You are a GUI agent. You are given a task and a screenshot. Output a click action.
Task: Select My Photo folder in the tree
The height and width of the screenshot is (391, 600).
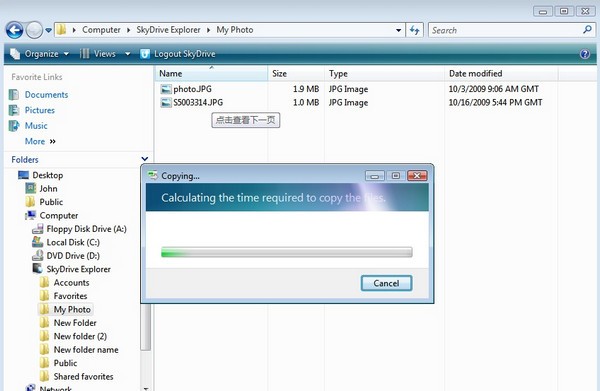72,309
